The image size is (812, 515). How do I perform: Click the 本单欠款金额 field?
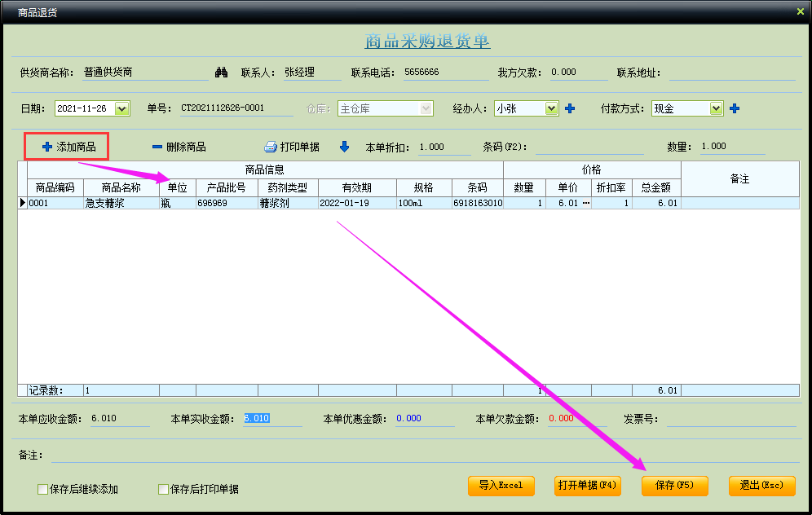pos(577,419)
